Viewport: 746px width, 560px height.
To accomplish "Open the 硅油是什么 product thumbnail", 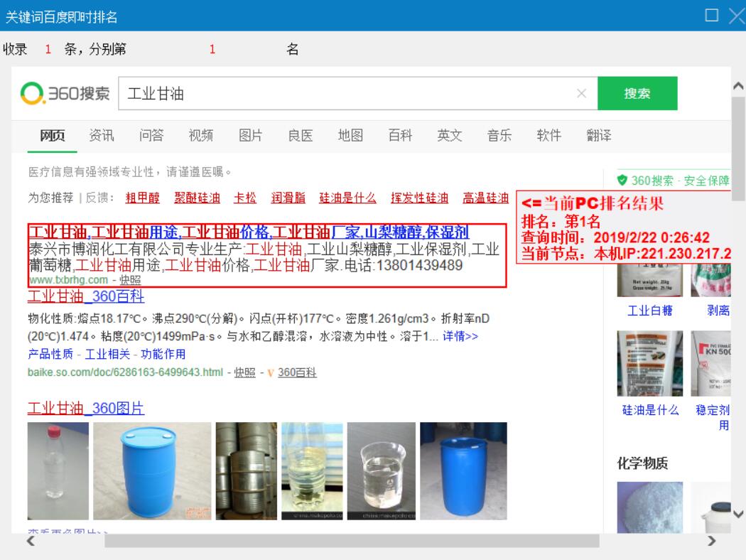I will pos(650,363).
